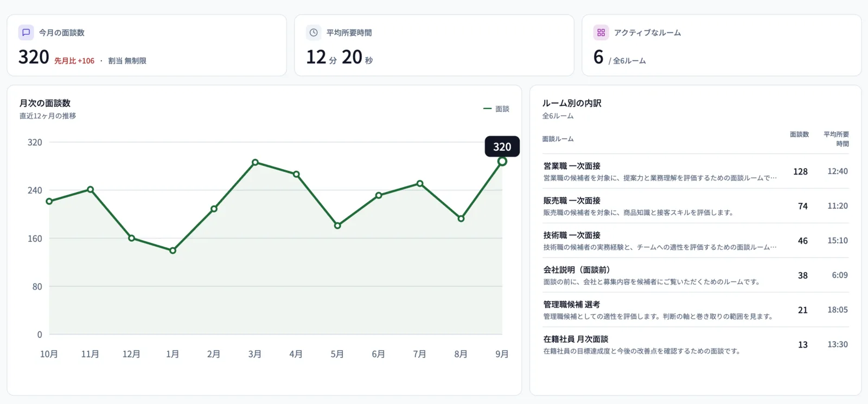The width and height of the screenshot is (868, 404).
Task: Select the 7月 data point on chart
Action: tap(420, 184)
